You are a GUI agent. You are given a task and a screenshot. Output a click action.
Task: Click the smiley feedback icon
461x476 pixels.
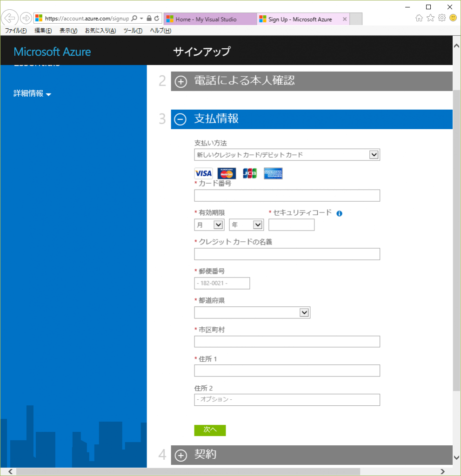click(x=453, y=18)
